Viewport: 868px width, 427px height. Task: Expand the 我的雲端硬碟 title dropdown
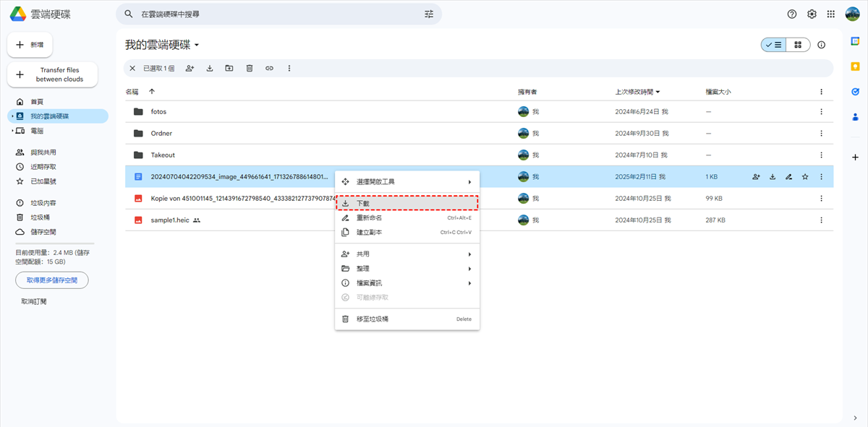tap(196, 46)
